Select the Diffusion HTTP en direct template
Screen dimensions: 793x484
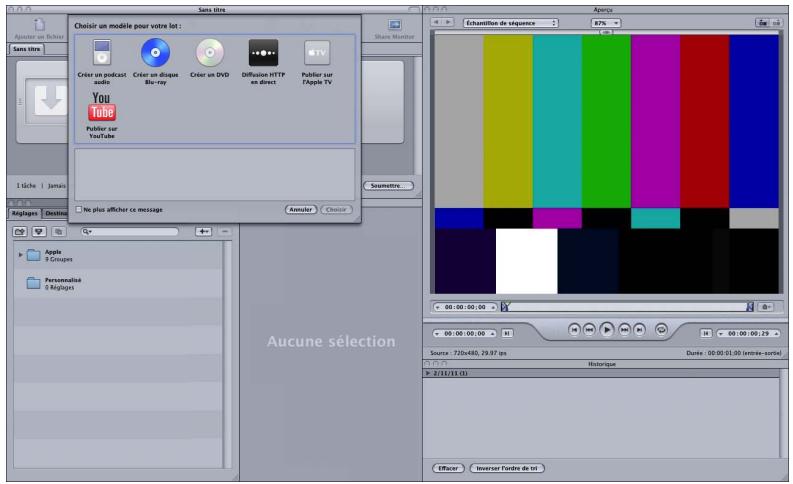pyautogui.click(x=263, y=53)
